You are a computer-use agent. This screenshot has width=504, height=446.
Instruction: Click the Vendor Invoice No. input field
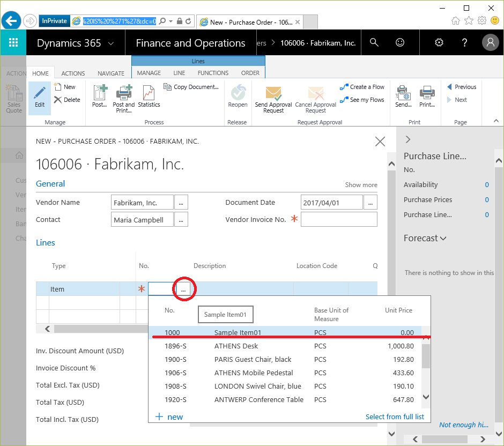(x=339, y=219)
